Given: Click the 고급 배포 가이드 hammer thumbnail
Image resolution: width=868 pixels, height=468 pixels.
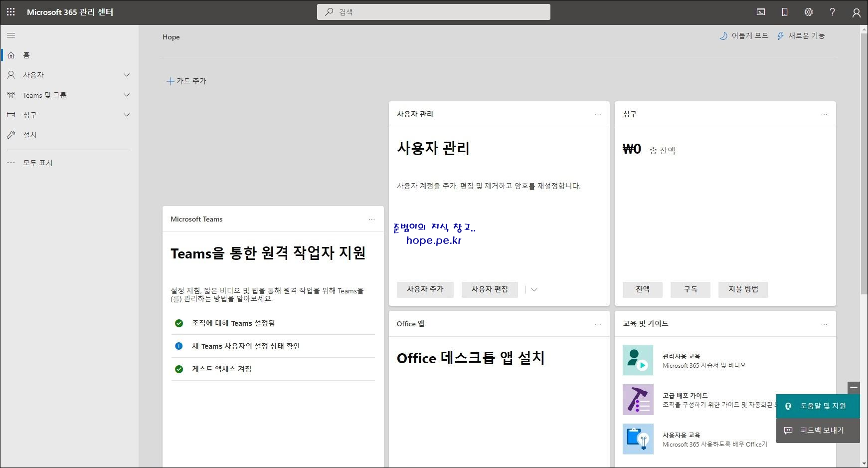Looking at the screenshot, I should (x=638, y=400).
